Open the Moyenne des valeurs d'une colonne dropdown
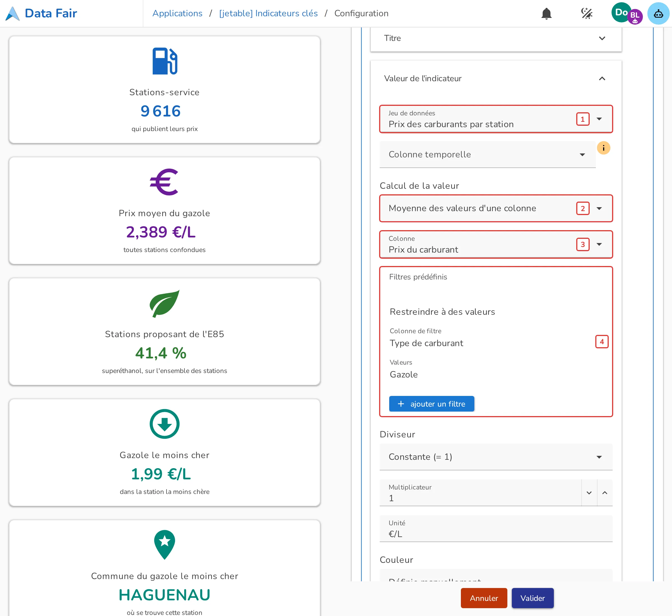The height and width of the screenshot is (616, 672). click(496, 208)
